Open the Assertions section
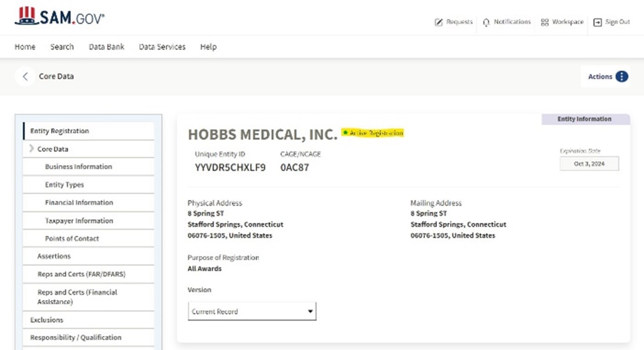This screenshot has width=644, height=350. tap(89, 256)
